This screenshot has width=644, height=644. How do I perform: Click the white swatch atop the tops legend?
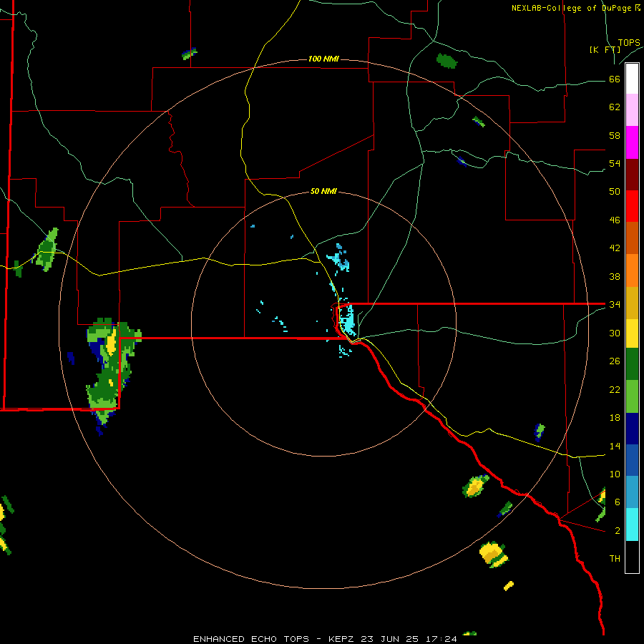632,79
